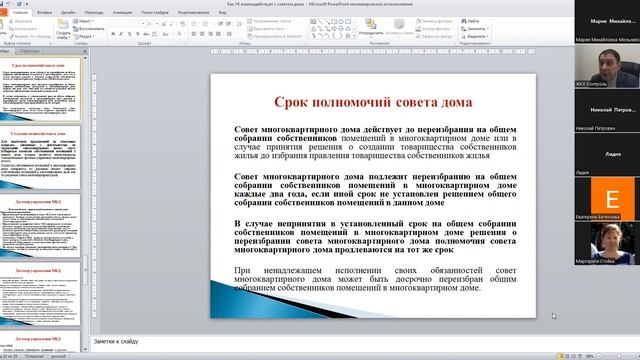This screenshot has height=360, width=640.
Task: Open the Insert (Вставка) ribbon tab
Action: coord(44,13)
